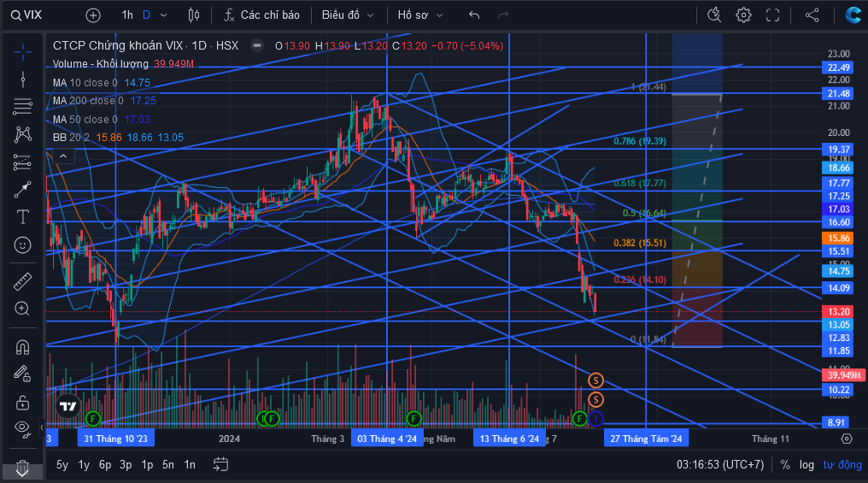Open chart settings gear
Image resolution: width=868 pixels, height=483 pixels.
click(743, 15)
